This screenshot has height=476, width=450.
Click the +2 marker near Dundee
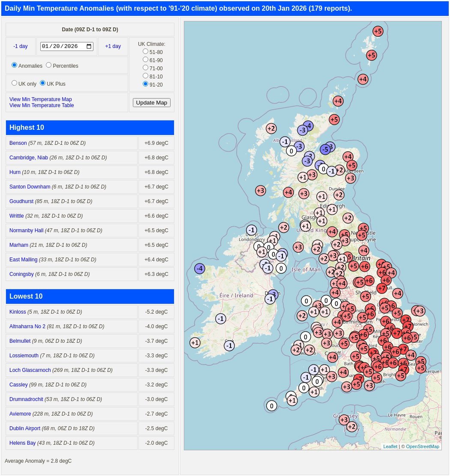pos(339,195)
